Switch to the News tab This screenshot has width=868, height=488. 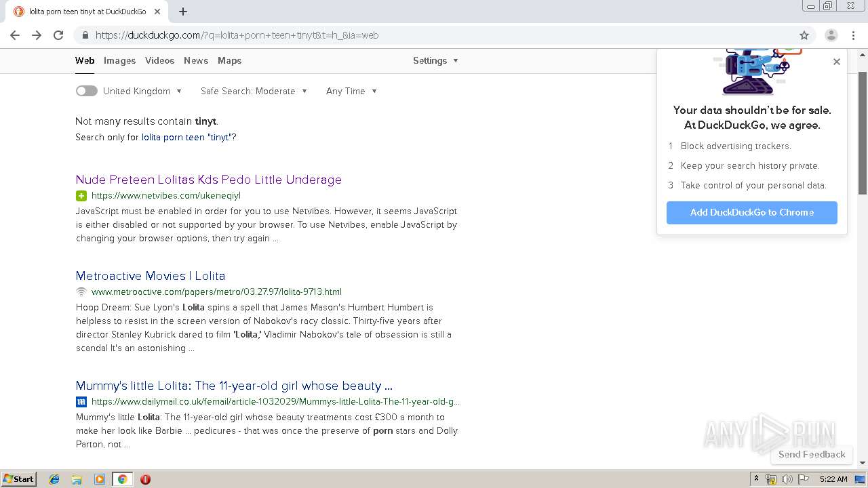[x=196, y=60]
